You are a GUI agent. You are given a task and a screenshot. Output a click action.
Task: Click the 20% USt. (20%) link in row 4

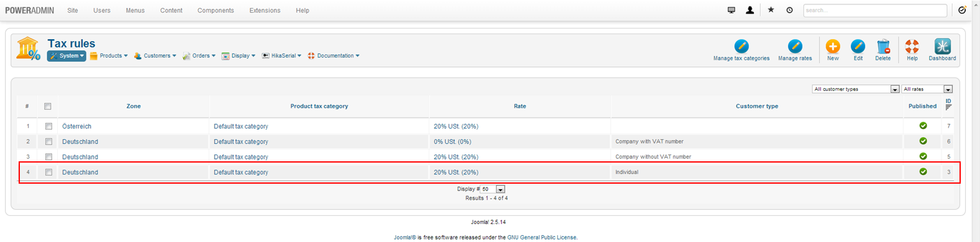[x=456, y=172]
